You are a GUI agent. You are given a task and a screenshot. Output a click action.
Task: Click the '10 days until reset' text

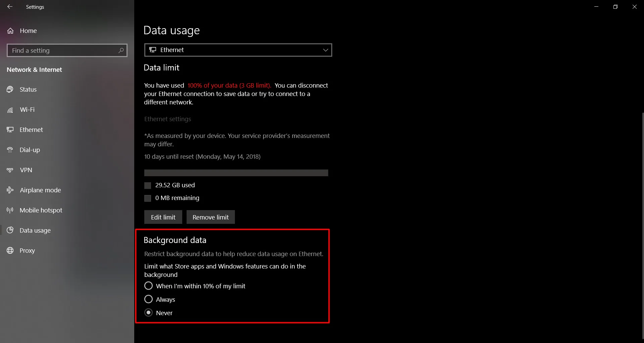202,157
